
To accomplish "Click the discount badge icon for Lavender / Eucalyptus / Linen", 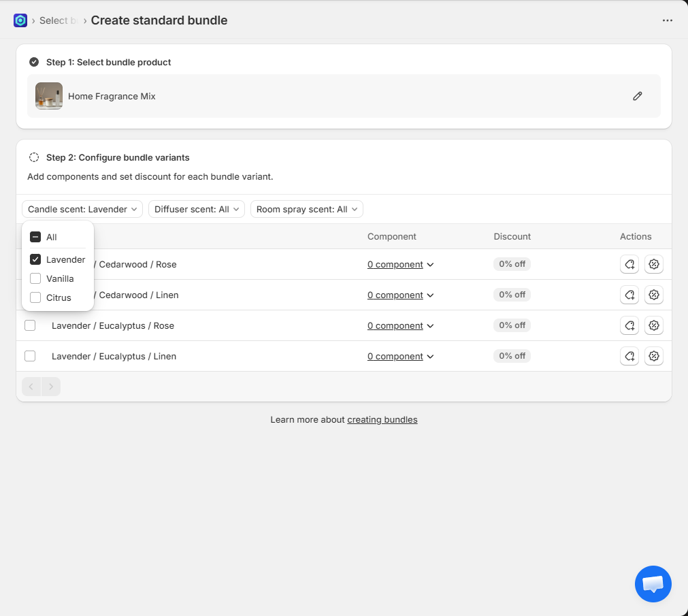I will pos(654,356).
